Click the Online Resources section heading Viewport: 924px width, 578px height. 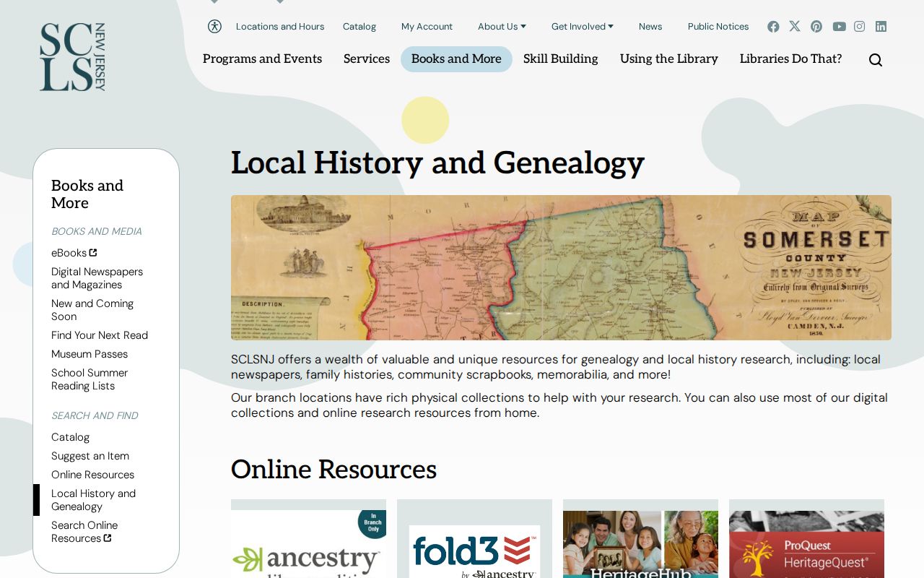[x=334, y=470]
